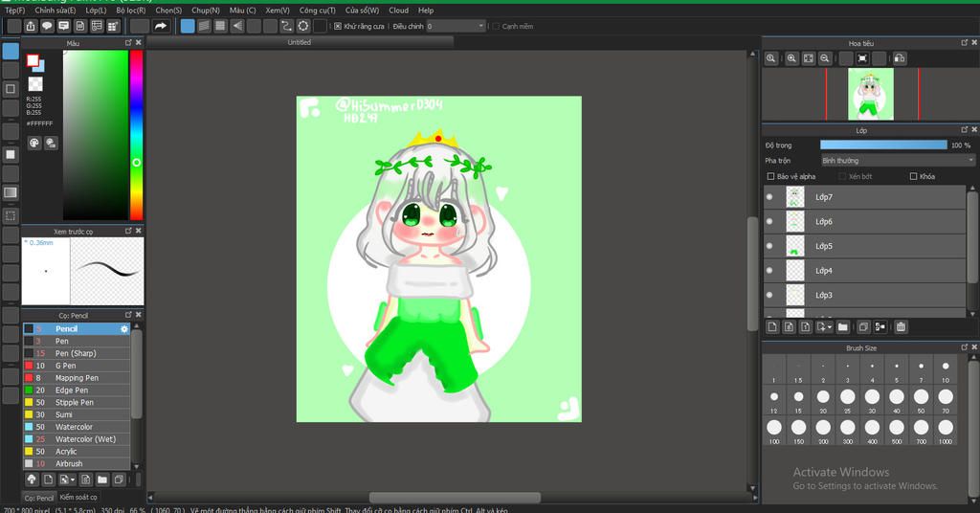Click the flip lock icon in navigator
Image resolution: width=980 pixels, height=513 pixels.
coord(900,58)
